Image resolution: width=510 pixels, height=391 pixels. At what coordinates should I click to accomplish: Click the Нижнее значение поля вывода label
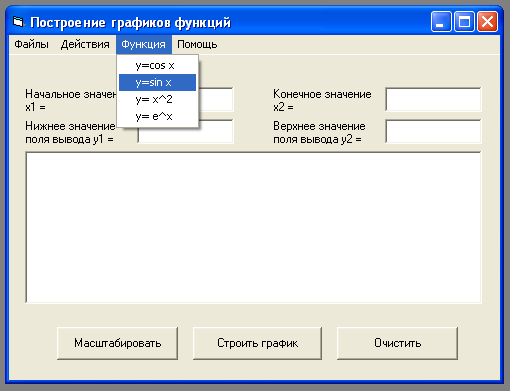tap(70, 132)
